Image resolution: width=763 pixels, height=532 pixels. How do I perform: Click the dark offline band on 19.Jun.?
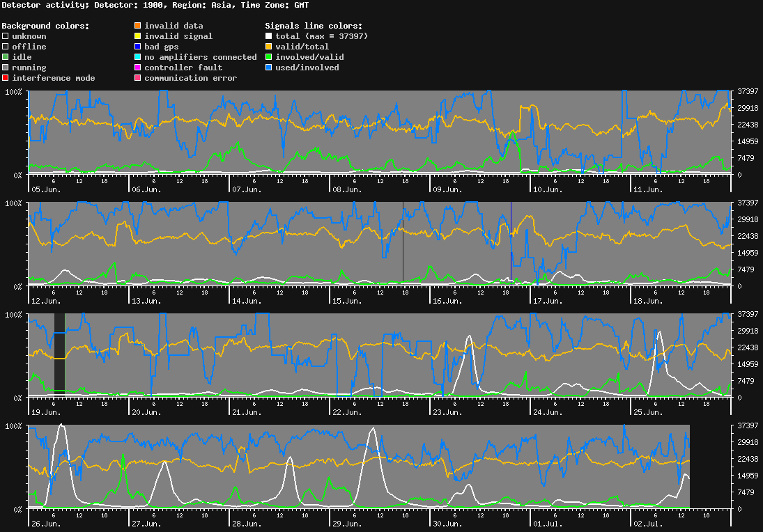59,354
